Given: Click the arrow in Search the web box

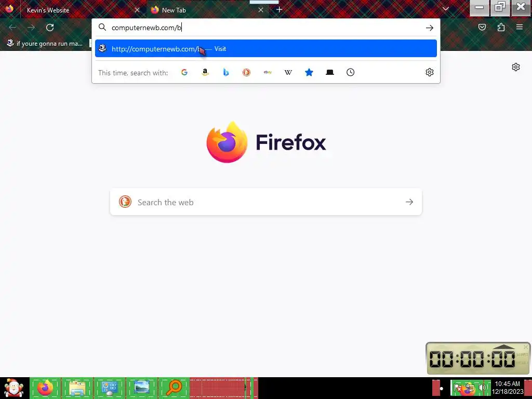Looking at the screenshot, I should pos(409,202).
